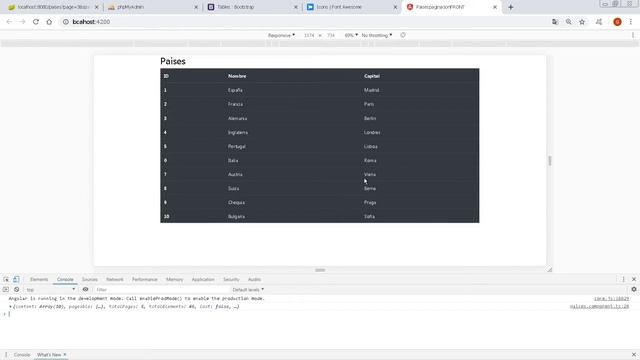Toggle the DevTools device toolbar
The width and height of the screenshot is (640, 360).
pyautogui.click(x=16, y=279)
